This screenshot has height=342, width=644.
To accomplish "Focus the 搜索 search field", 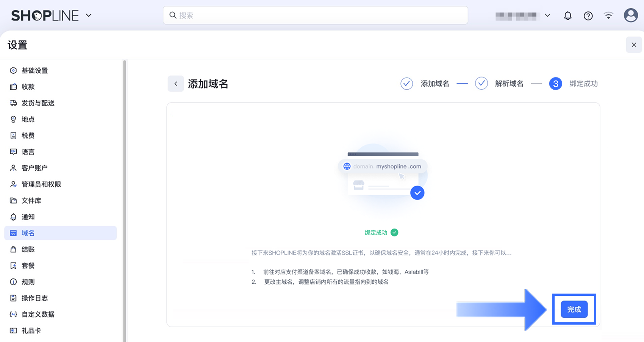I will 315,15.
